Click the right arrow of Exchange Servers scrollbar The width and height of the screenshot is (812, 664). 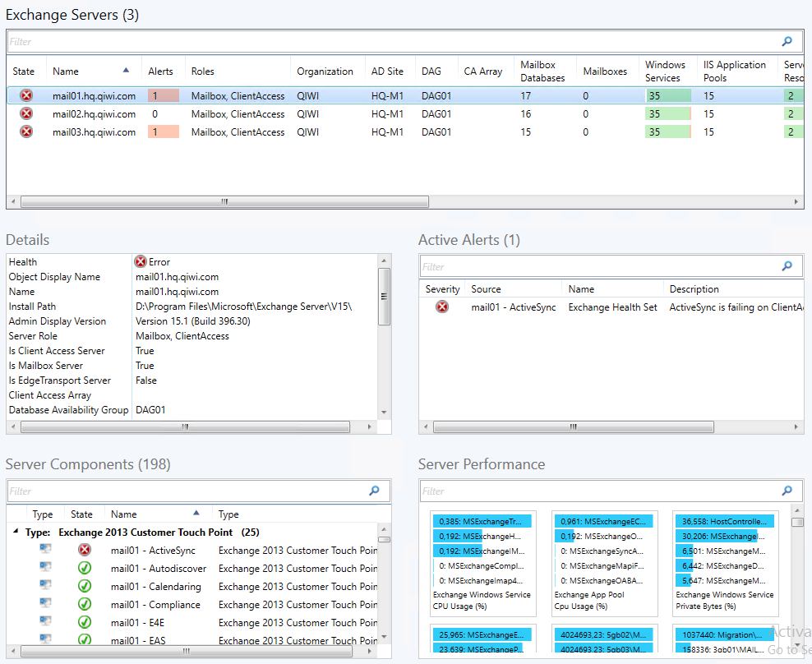[x=796, y=201]
